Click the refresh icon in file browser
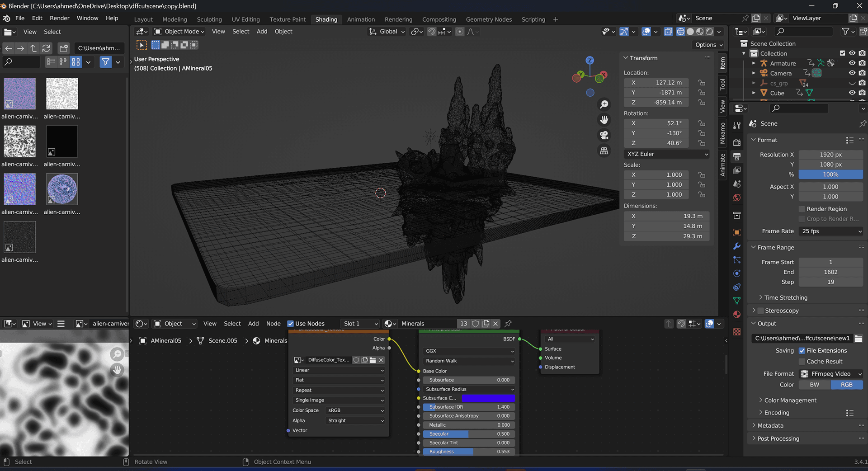 point(46,48)
